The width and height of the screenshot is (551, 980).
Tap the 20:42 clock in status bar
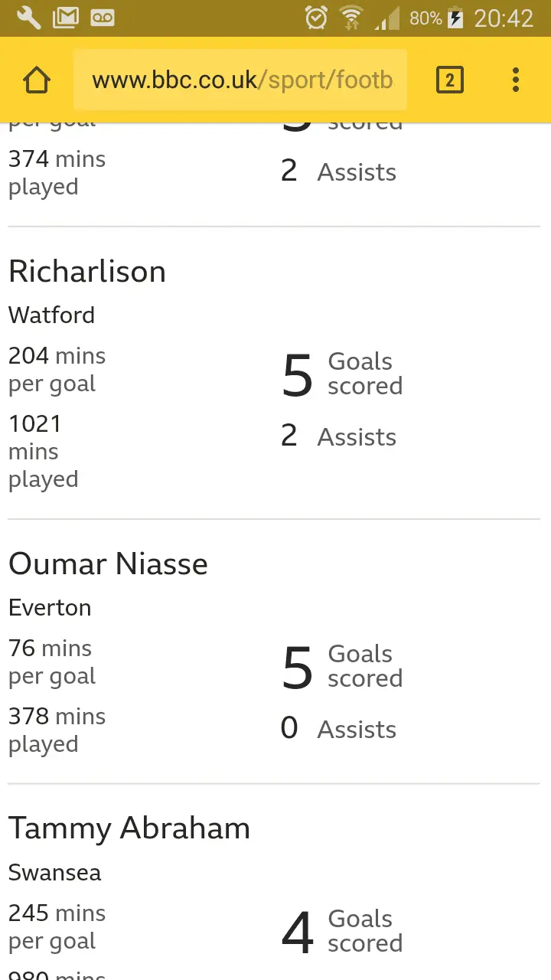click(x=504, y=18)
